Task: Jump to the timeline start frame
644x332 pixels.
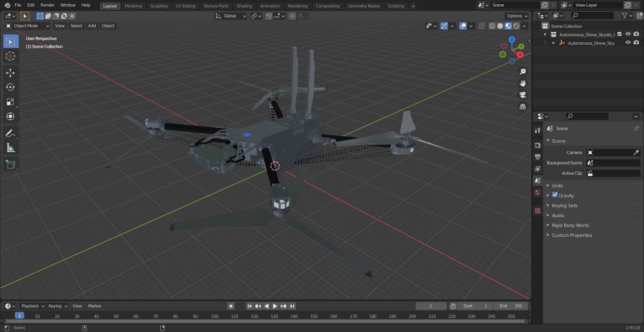Action: coord(250,306)
